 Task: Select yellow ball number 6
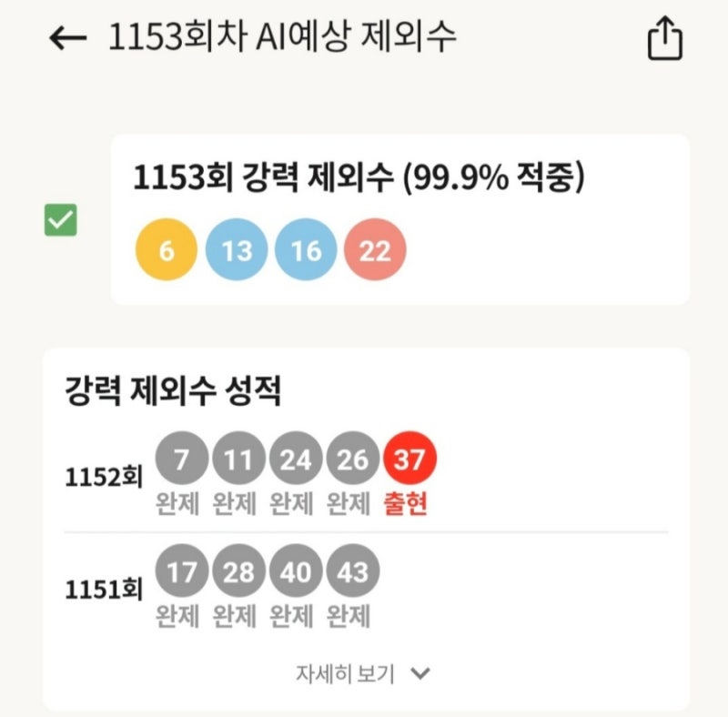point(167,250)
